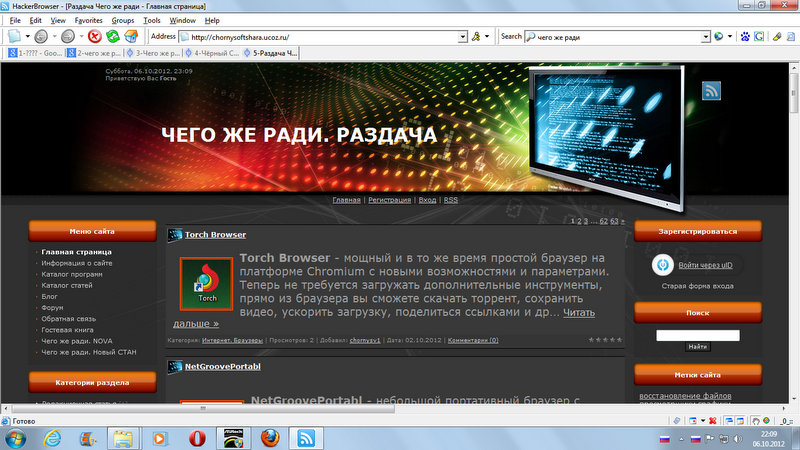This screenshot has width=800, height=450.
Task: Click the RSS feed icon on site banner
Action: [711, 91]
